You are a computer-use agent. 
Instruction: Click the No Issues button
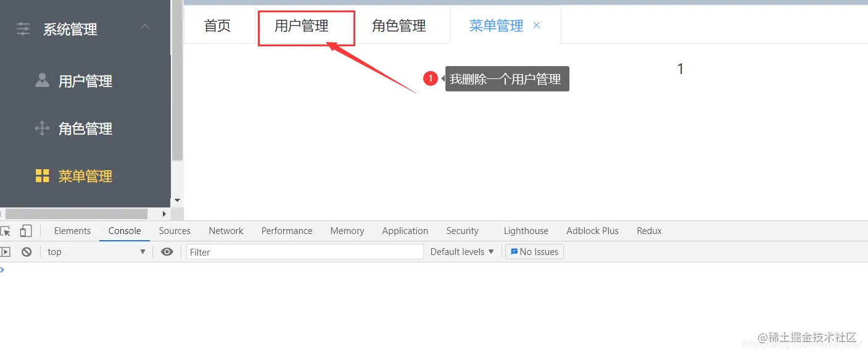click(534, 252)
